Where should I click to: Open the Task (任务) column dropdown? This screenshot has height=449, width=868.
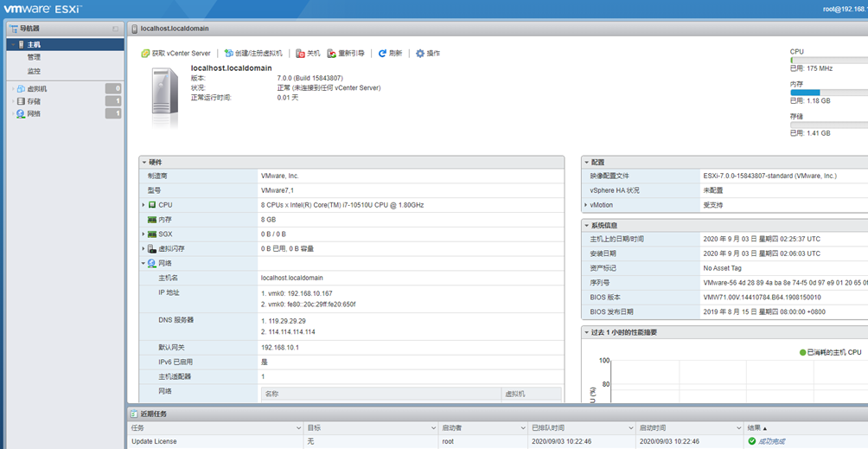(299, 428)
